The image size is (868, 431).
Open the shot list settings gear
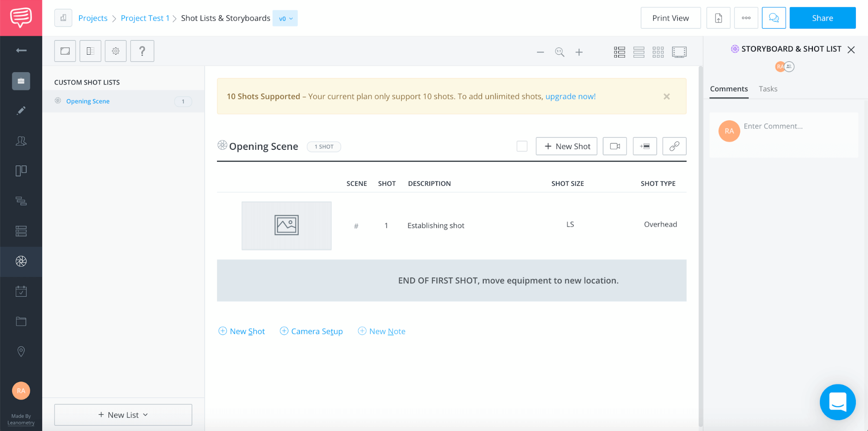coord(116,51)
